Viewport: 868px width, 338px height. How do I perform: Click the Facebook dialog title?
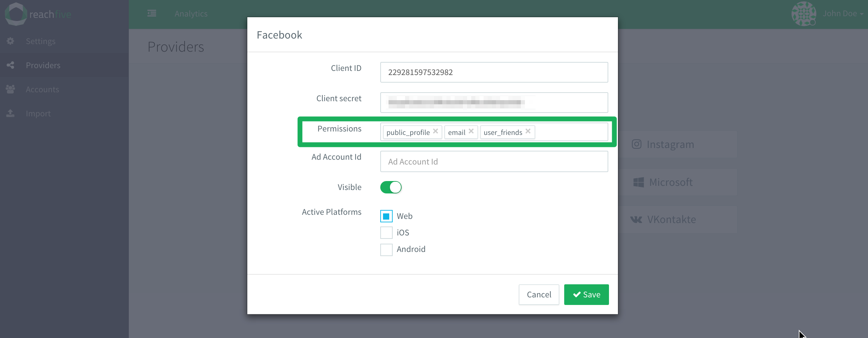pyautogui.click(x=279, y=35)
